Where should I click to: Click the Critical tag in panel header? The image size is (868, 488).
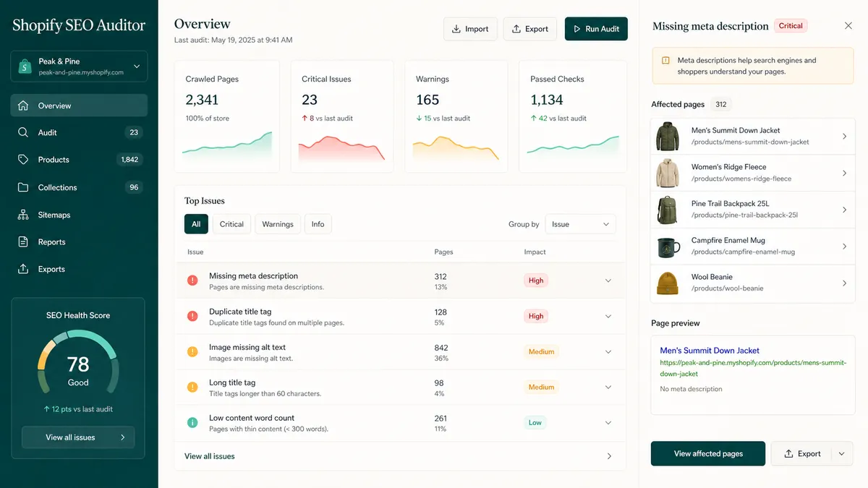pyautogui.click(x=791, y=26)
